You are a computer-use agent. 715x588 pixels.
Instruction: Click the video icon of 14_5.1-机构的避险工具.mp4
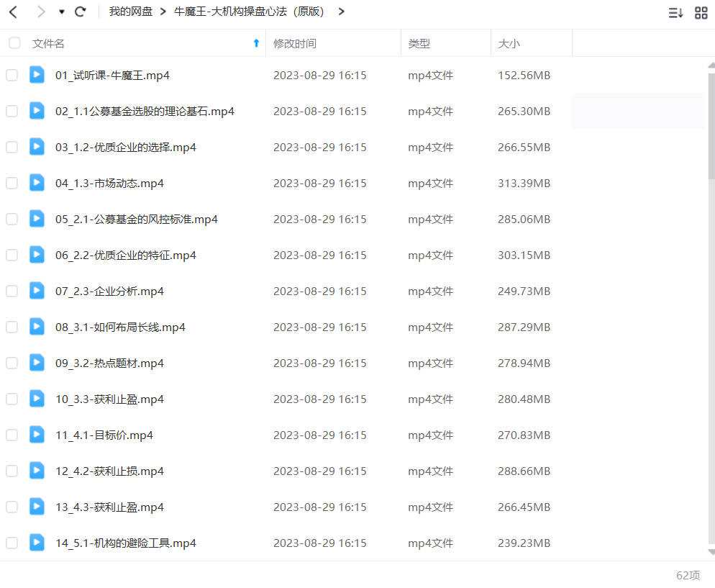coord(37,543)
